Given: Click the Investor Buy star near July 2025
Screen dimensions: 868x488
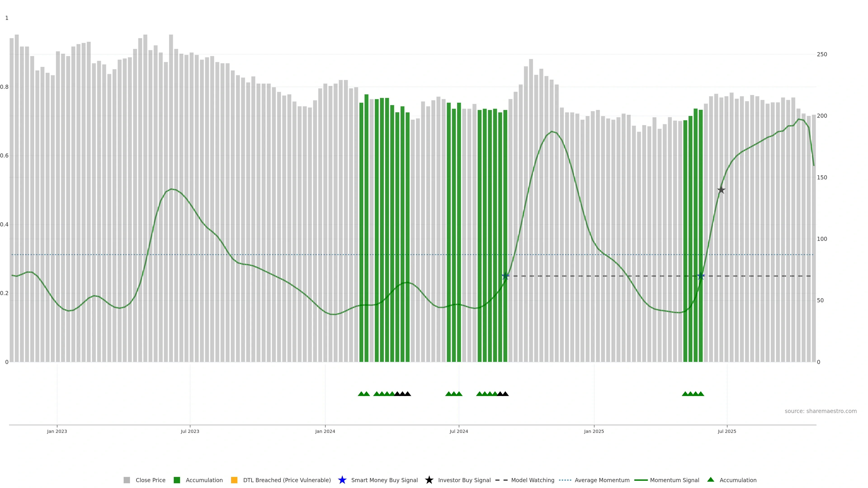Looking at the screenshot, I should click(x=721, y=190).
